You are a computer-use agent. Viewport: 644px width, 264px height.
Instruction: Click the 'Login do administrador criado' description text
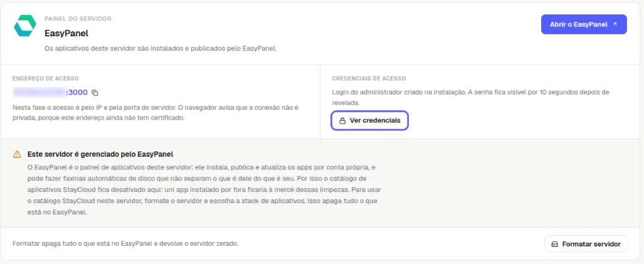471,97
